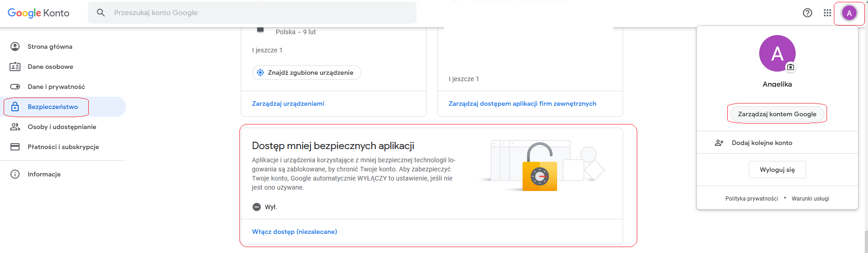Click Zarządzaj kontem Google button
Viewport: 868px width, 253px height.
pos(777,114)
